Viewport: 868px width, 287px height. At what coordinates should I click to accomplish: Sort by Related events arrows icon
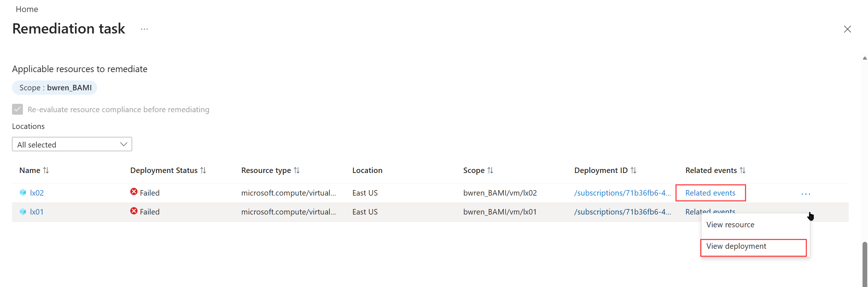(743, 170)
